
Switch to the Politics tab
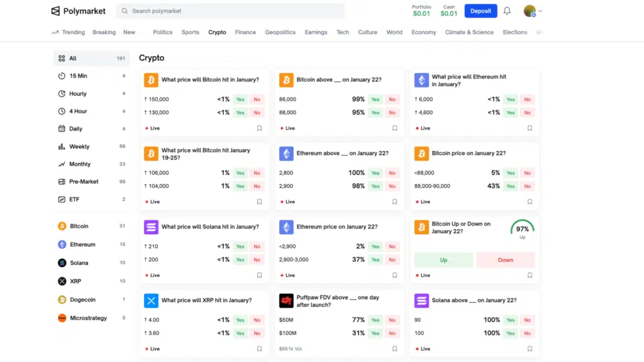[x=162, y=32]
